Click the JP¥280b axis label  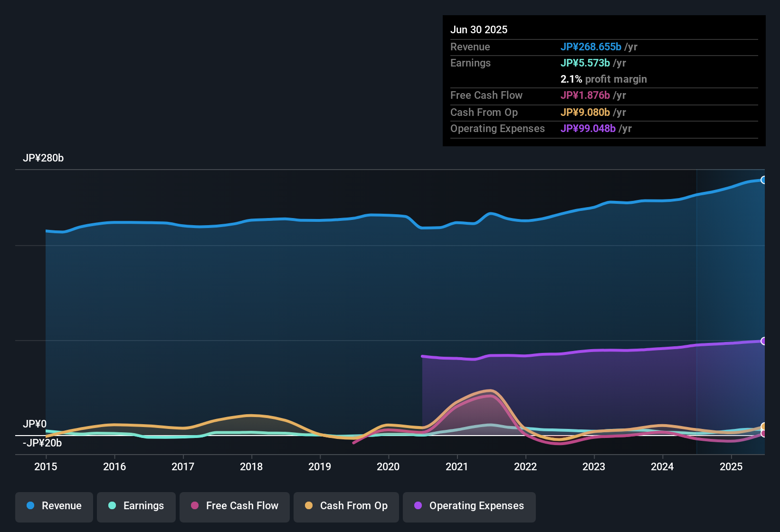43,158
